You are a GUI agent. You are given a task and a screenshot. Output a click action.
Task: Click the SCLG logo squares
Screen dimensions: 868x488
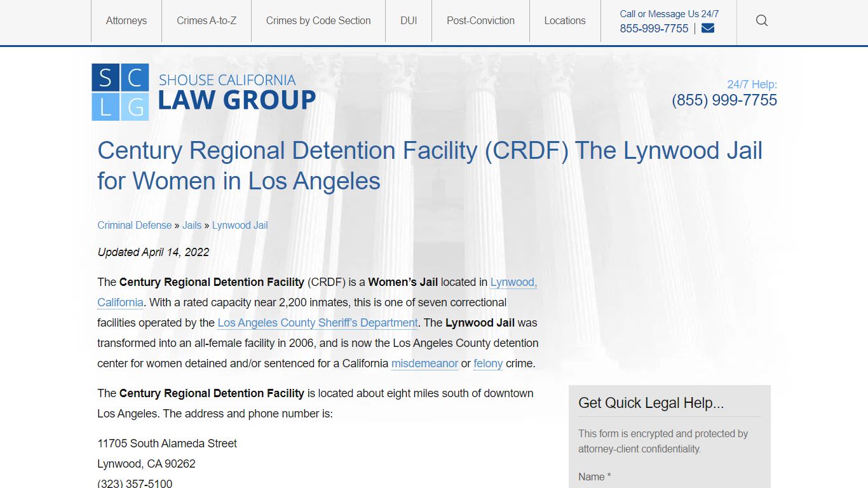[120, 92]
